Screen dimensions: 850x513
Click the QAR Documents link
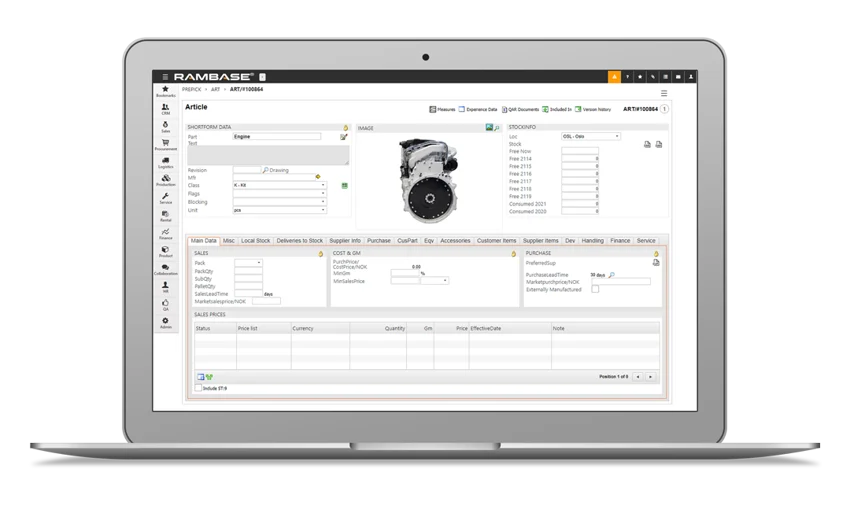(x=523, y=109)
